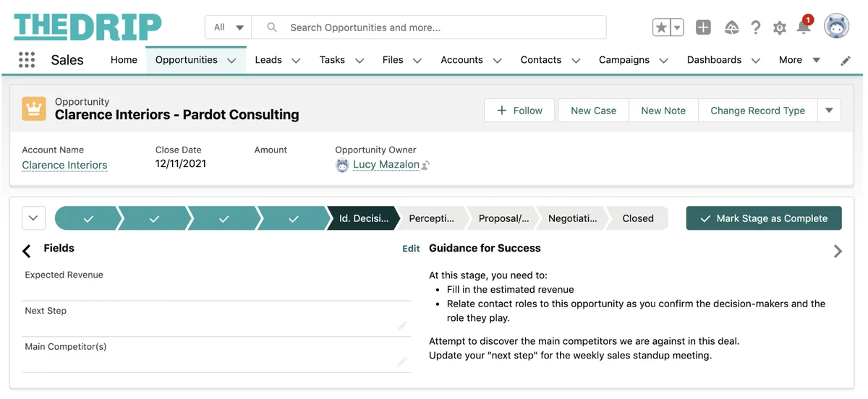Click the Close Date value 12/11/2021
Image resolution: width=868 pixels, height=399 pixels.
pyautogui.click(x=181, y=164)
